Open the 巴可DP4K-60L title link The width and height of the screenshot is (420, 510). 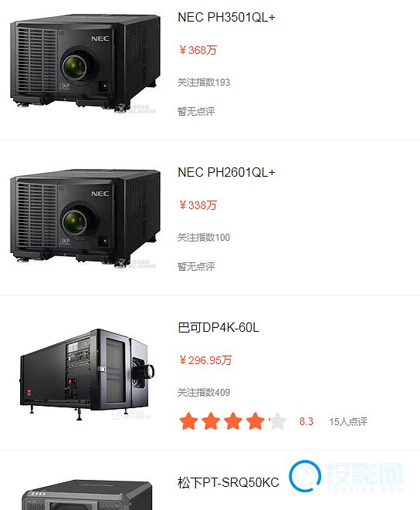pyautogui.click(x=218, y=328)
